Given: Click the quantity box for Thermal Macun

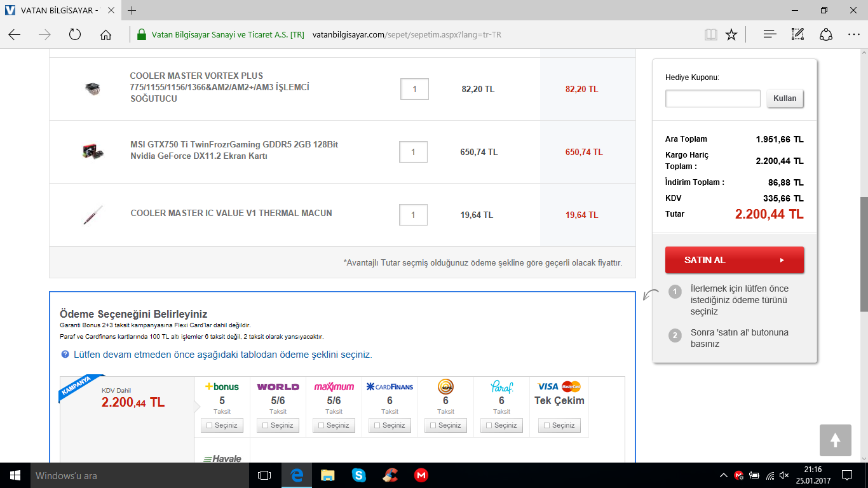Looking at the screenshot, I should (x=413, y=215).
